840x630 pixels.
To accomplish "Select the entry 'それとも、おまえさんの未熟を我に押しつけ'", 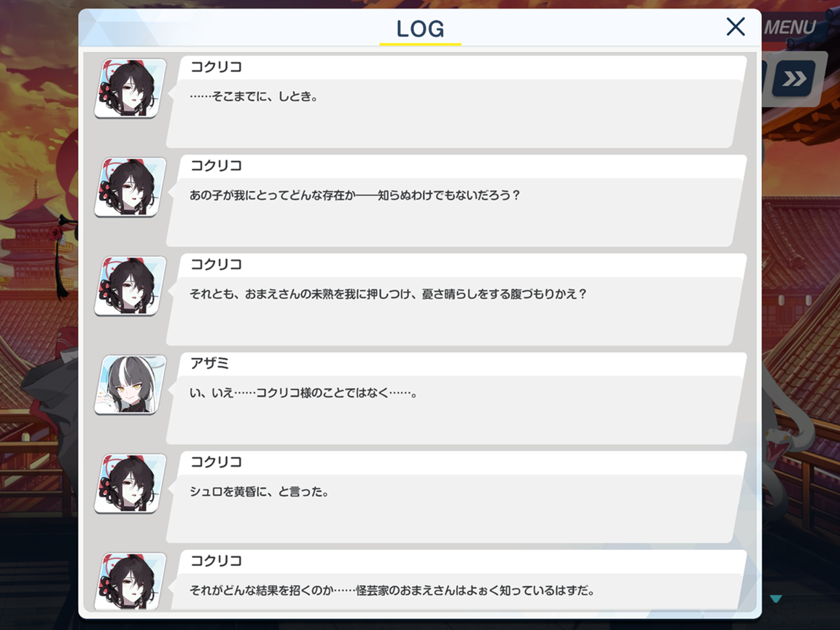I will (456, 300).
